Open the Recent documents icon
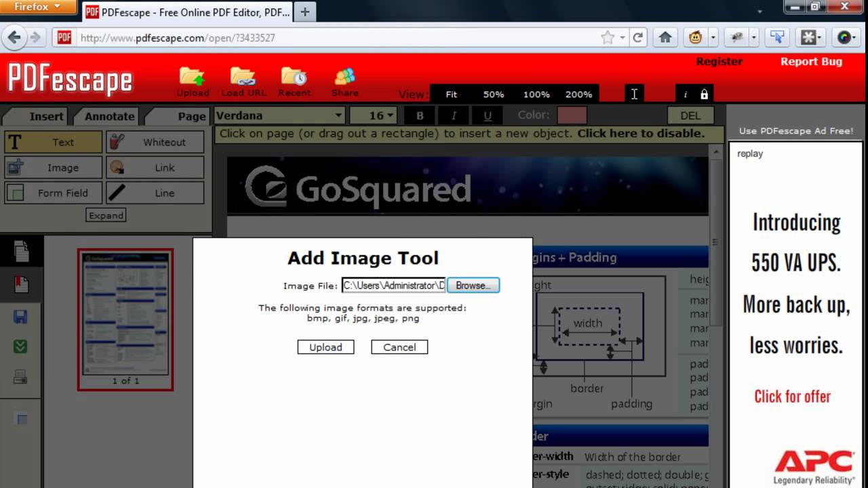Image resolution: width=868 pixels, height=488 pixels. point(294,82)
